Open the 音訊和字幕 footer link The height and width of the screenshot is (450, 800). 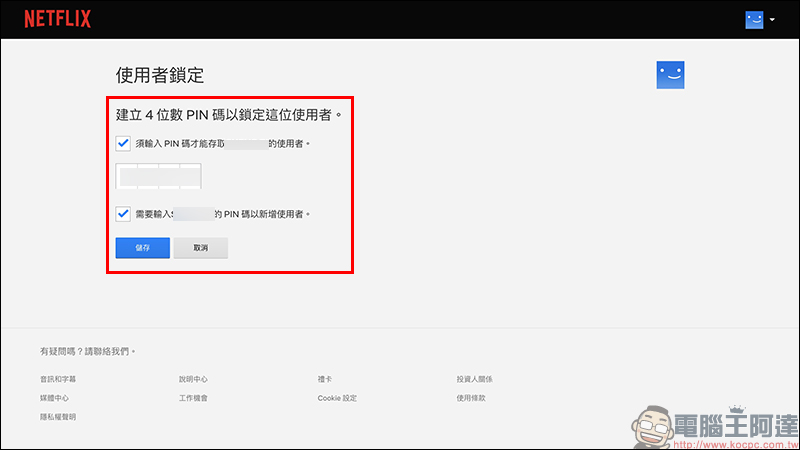click(58, 379)
